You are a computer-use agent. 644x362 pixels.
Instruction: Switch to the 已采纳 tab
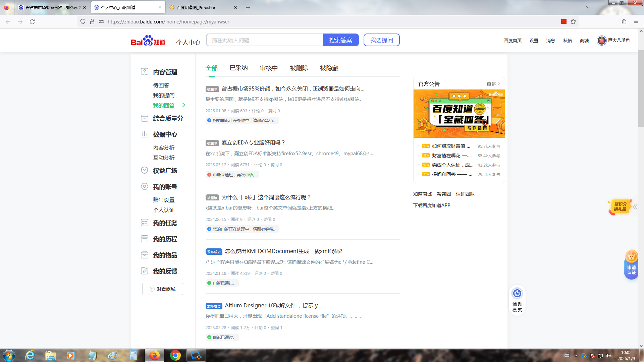point(238,68)
